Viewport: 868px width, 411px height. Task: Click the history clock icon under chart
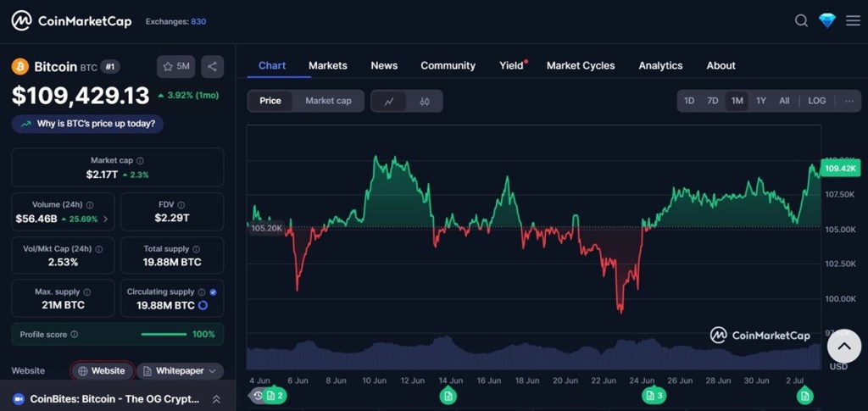tap(258, 395)
